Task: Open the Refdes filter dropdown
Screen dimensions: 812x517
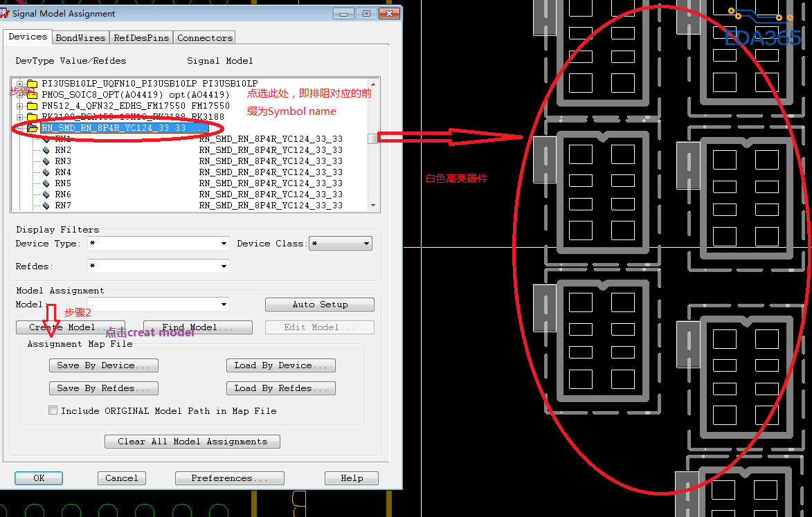Action: 224,266
